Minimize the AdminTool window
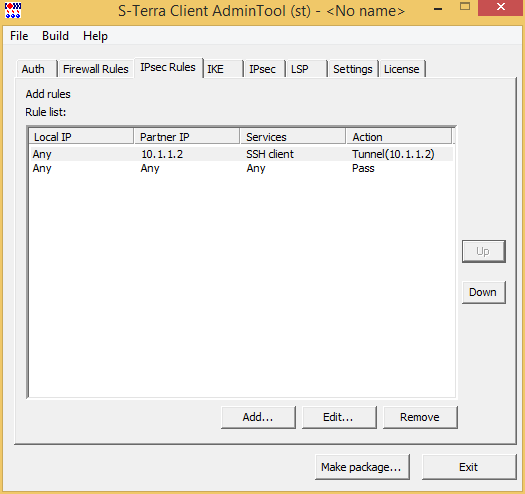This screenshot has width=525, height=494. pos(438,9)
